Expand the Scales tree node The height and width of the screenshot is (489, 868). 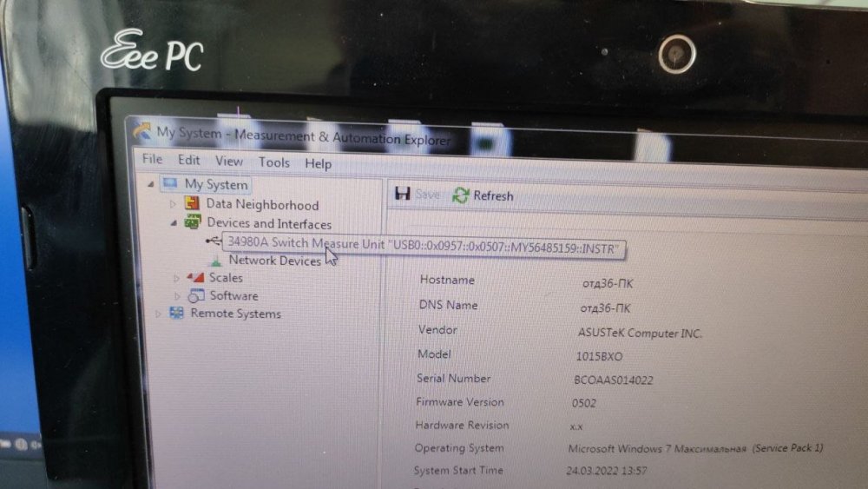pos(176,277)
